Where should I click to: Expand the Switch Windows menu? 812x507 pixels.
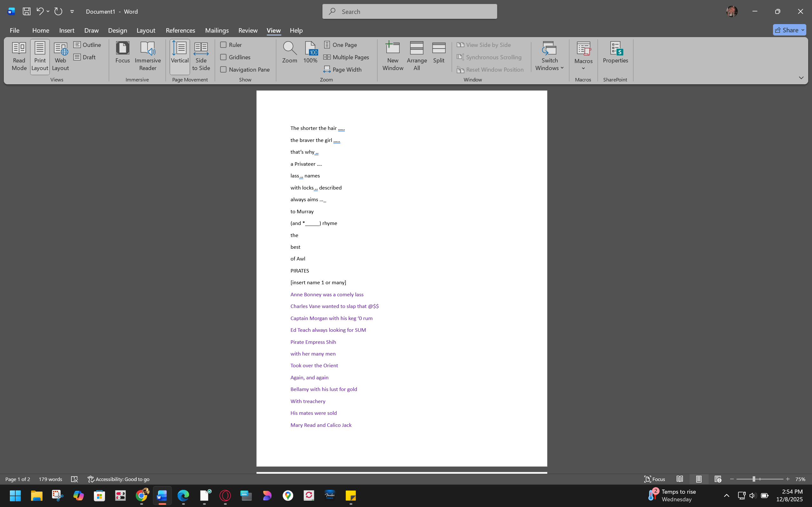pyautogui.click(x=549, y=56)
